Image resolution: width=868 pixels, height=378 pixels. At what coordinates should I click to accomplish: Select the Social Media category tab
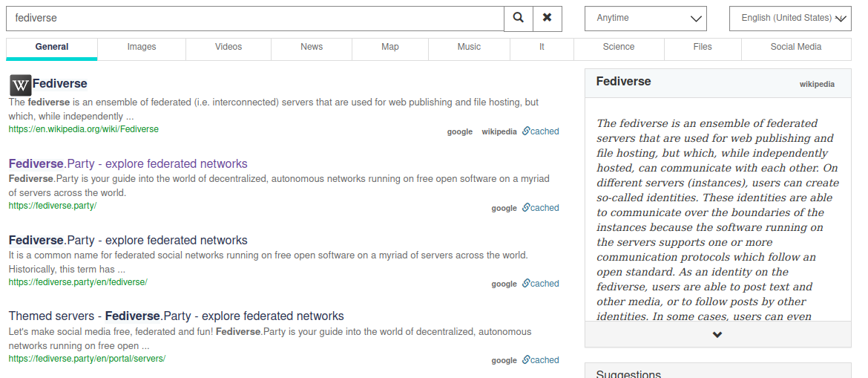tap(795, 47)
